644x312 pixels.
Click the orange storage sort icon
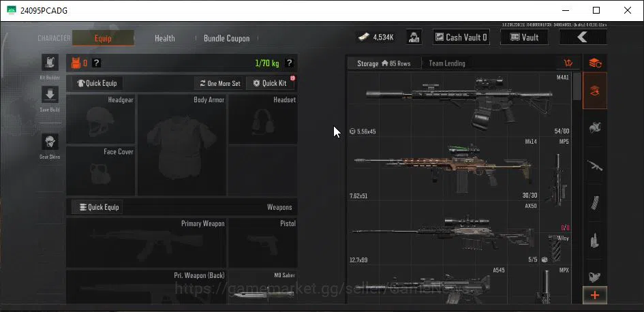pyautogui.click(x=568, y=63)
